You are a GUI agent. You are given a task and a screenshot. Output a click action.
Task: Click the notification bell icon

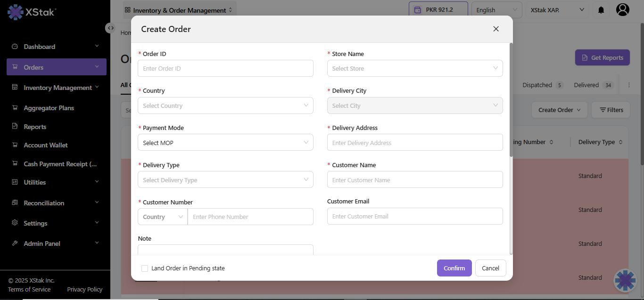tap(601, 10)
